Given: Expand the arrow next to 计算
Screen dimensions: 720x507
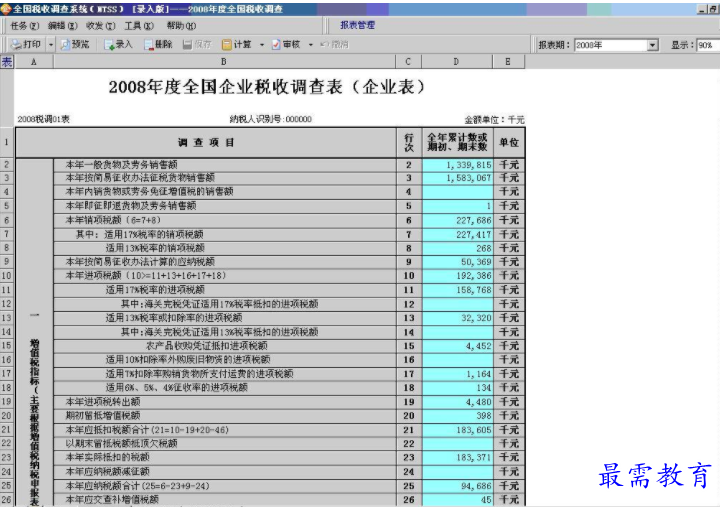Looking at the screenshot, I should [x=262, y=45].
